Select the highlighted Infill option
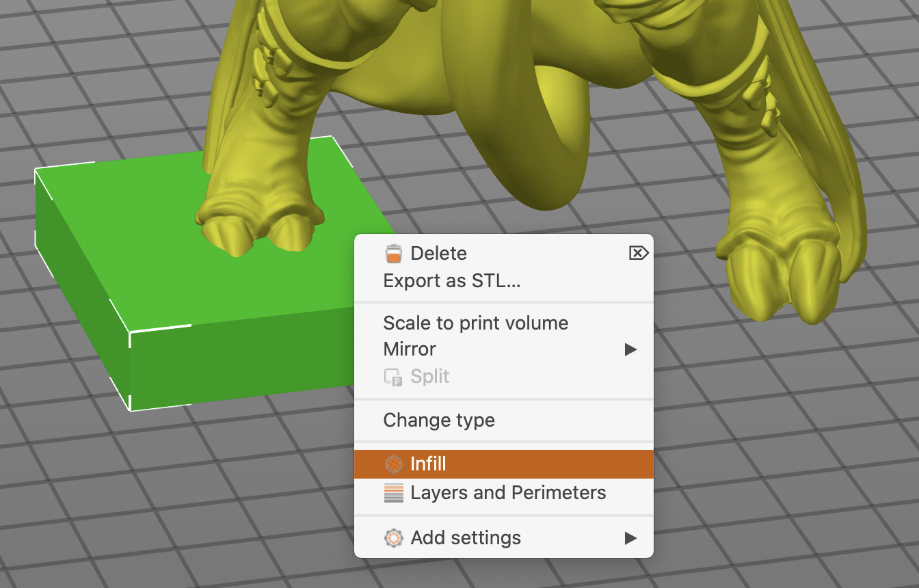This screenshot has height=588, width=919. pos(504,464)
